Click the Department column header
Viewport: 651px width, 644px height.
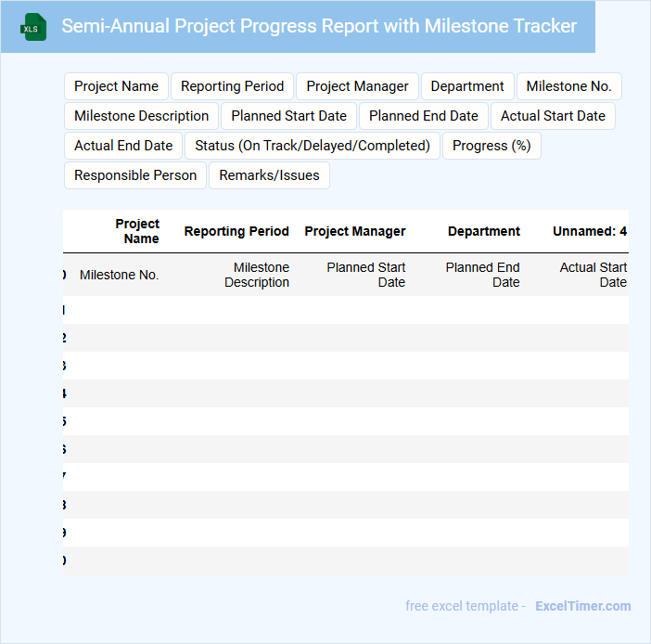point(484,231)
